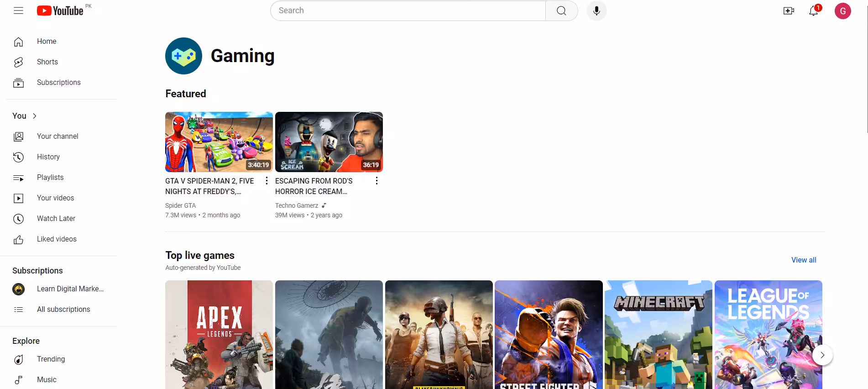868x389 pixels.
Task: Click the Music note icon
Action: [x=18, y=380]
